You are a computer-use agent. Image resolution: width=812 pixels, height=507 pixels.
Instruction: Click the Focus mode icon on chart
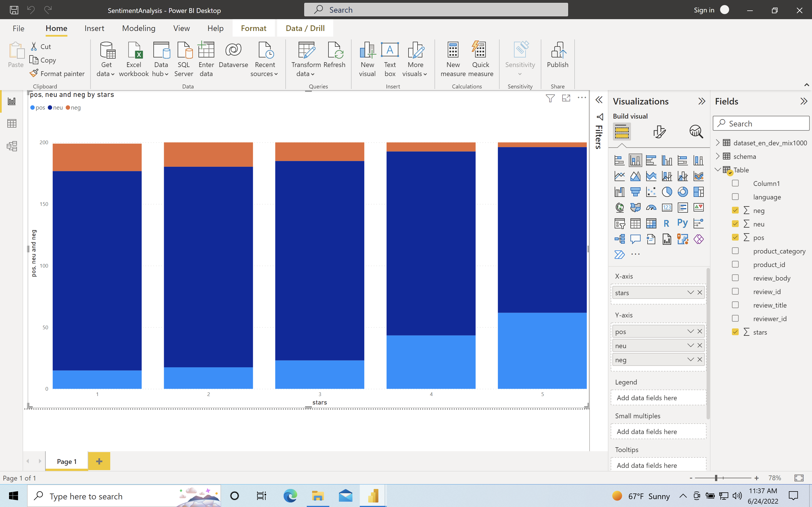pyautogui.click(x=566, y=98)
